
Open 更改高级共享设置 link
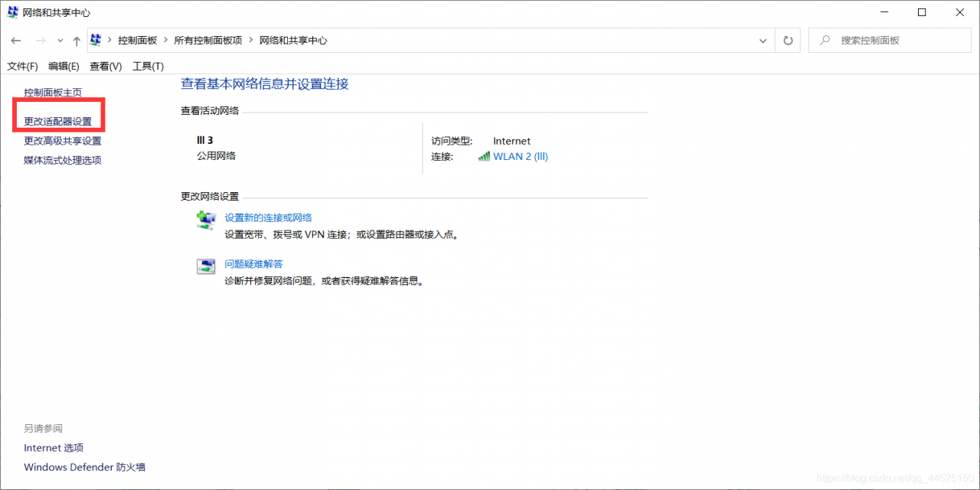pos(63,141)
